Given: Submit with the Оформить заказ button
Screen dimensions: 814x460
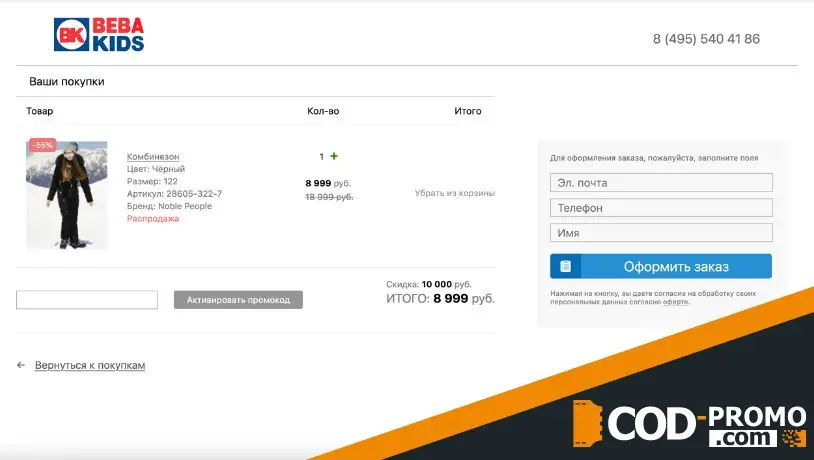Looking at the screenshot, I should click(x=676, y=267).
